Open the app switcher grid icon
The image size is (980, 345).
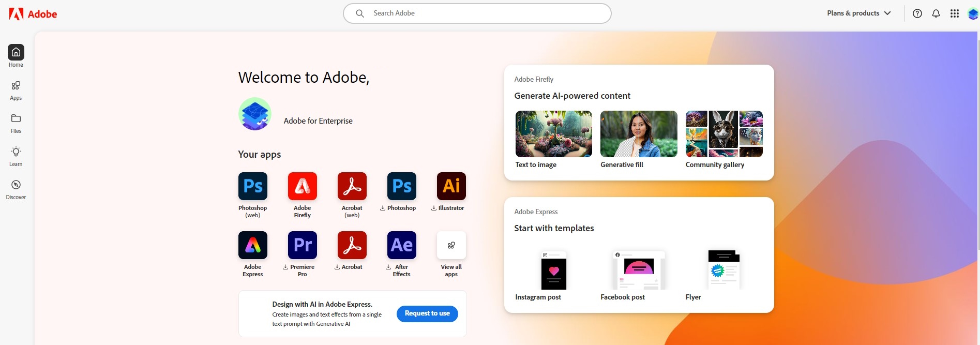pos(955,13)
